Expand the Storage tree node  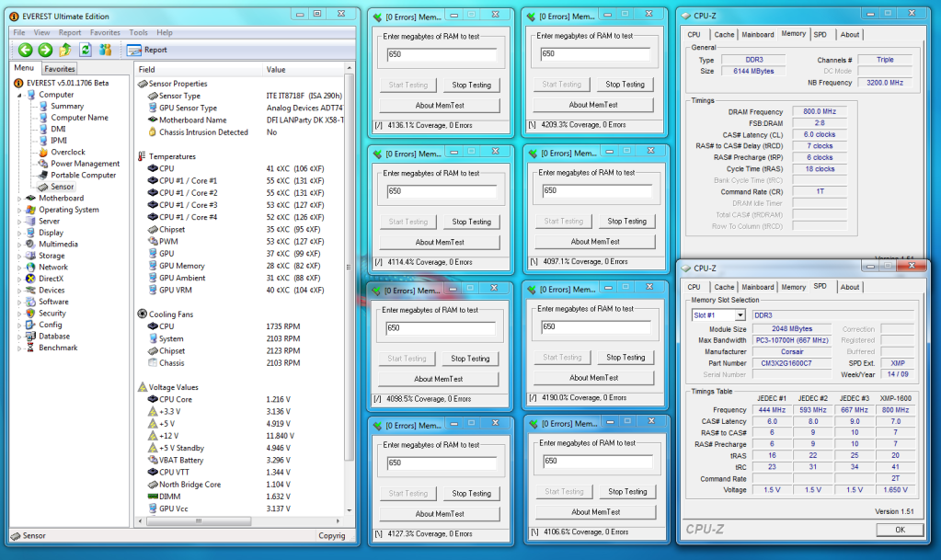pyautogui.click(x=19, y=256)
